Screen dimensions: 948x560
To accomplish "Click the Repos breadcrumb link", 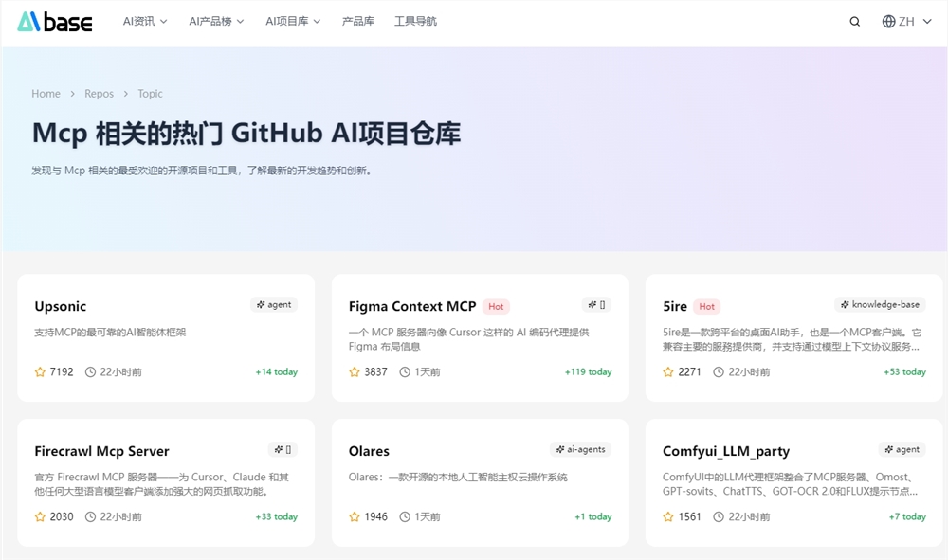I will pos(99,93).
